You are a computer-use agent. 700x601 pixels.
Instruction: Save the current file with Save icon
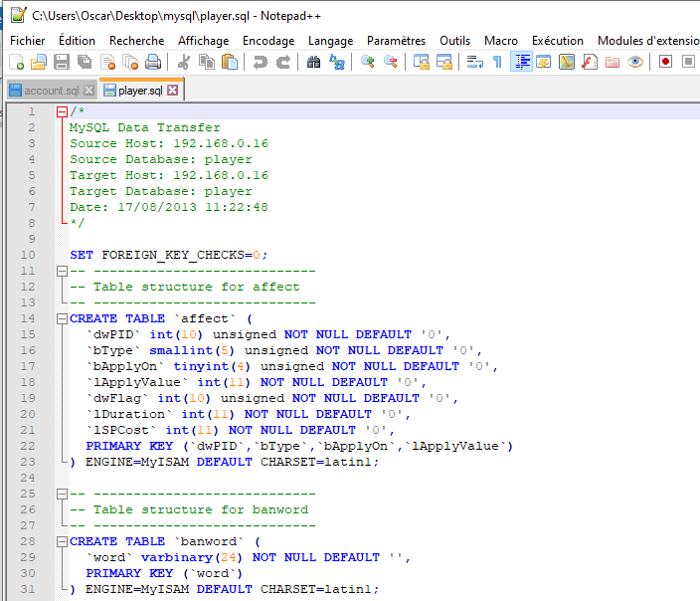tap(62, 62)
